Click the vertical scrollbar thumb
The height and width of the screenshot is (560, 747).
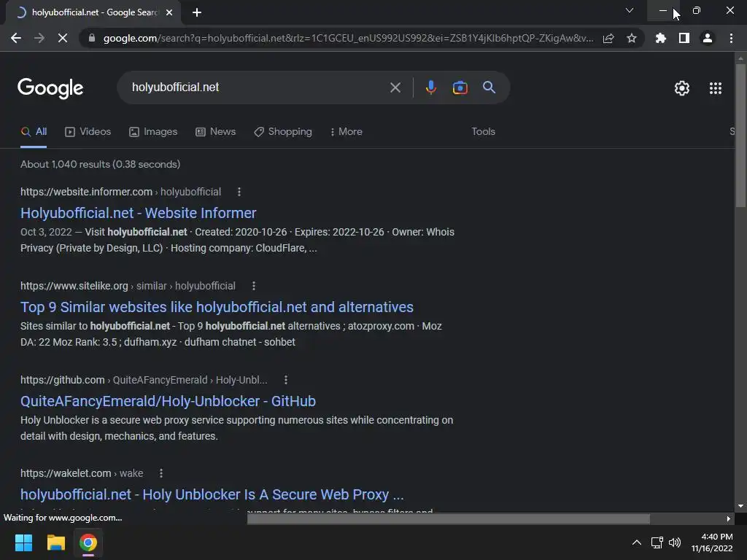(x=740, y=136)
